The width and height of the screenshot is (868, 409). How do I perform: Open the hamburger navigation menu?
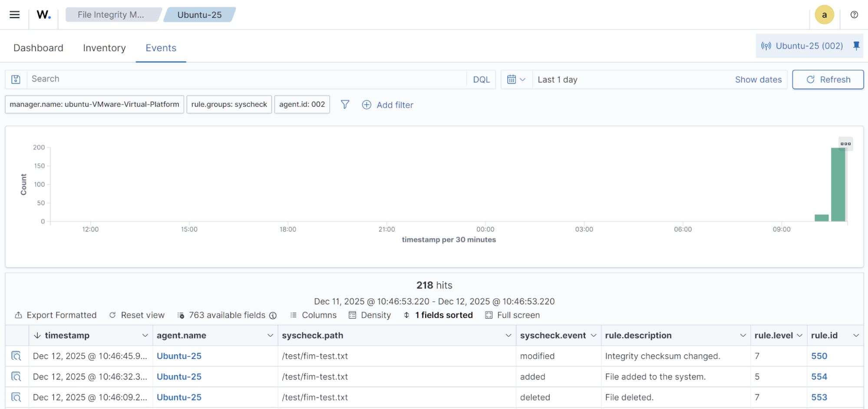point(15,15)
